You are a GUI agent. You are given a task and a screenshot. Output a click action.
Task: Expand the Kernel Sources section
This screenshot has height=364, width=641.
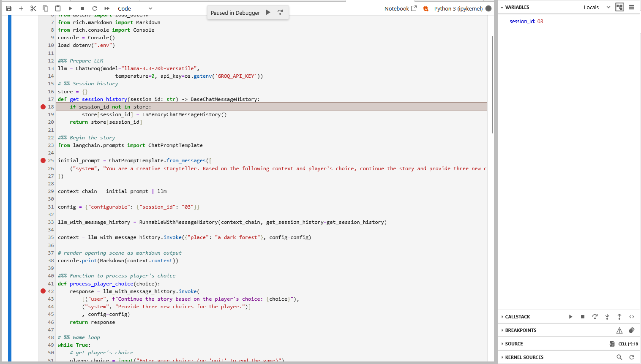pos(524,357)
